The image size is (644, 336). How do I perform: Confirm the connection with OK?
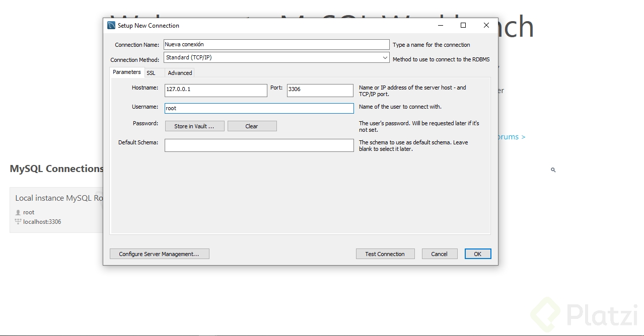[x=478, y=254]
